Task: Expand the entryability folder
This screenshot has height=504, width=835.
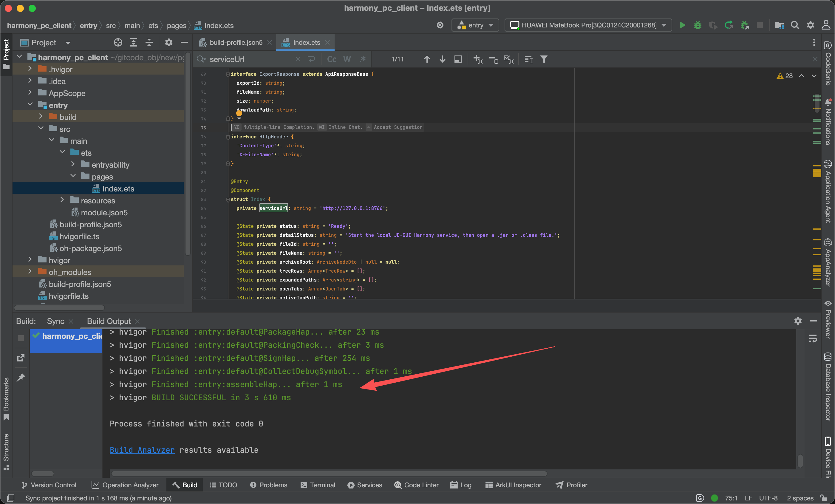Action: point(73,164)
